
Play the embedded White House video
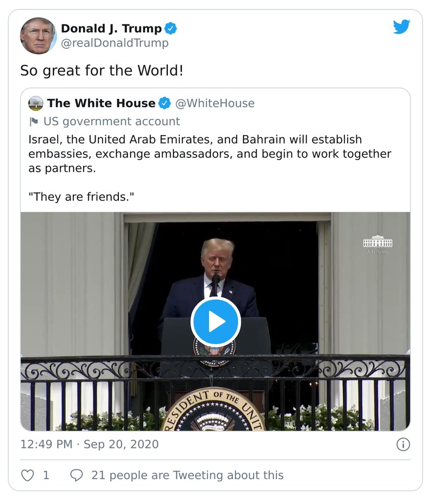tap(216, 320)
